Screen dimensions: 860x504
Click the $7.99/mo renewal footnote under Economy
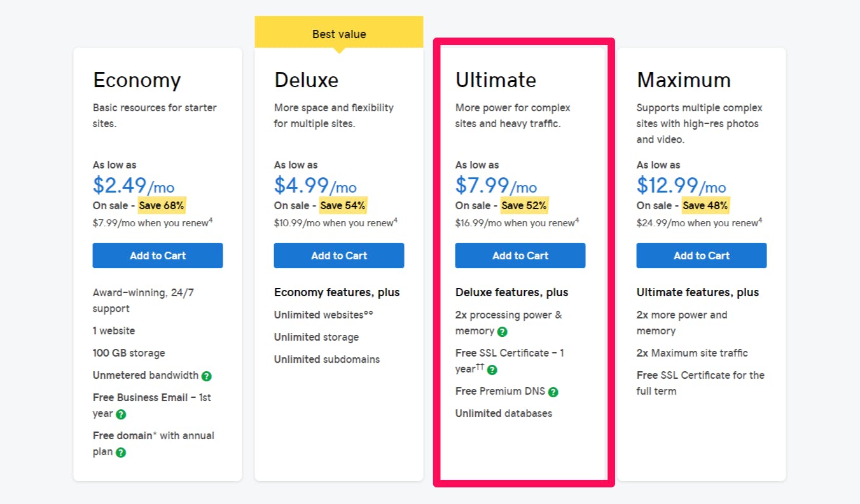(x=153, y=222)
